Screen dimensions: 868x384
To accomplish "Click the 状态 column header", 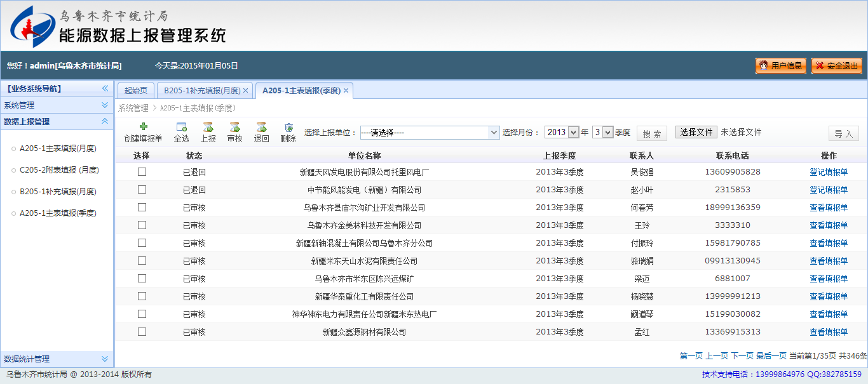I will [x=194, y=156].
